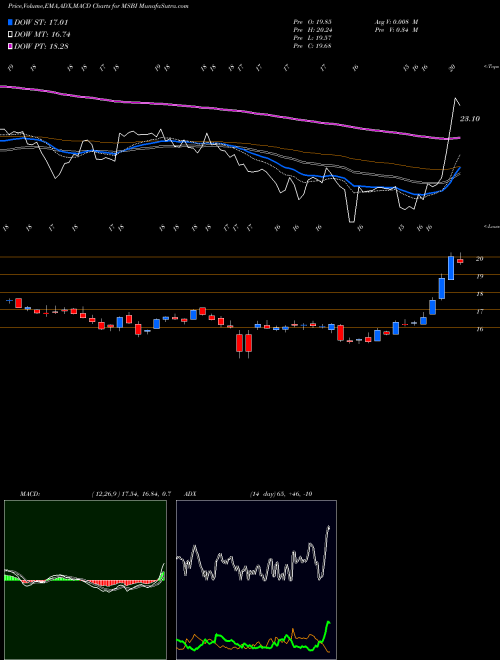Viewport: 500px width, 660px height.
Task: Select the 'DOW ST: 17.01' legend label
Action: coord(41,22)
